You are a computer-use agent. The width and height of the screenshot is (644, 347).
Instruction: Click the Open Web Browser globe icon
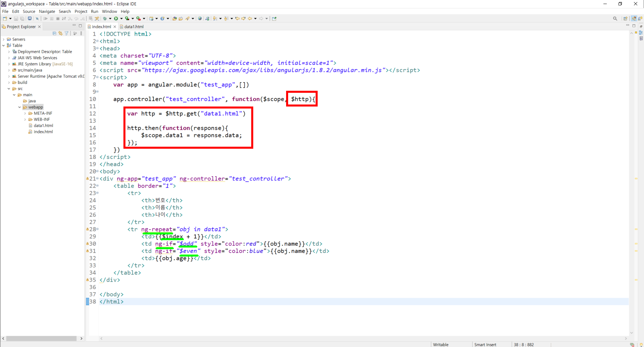[x=200, y=18]
